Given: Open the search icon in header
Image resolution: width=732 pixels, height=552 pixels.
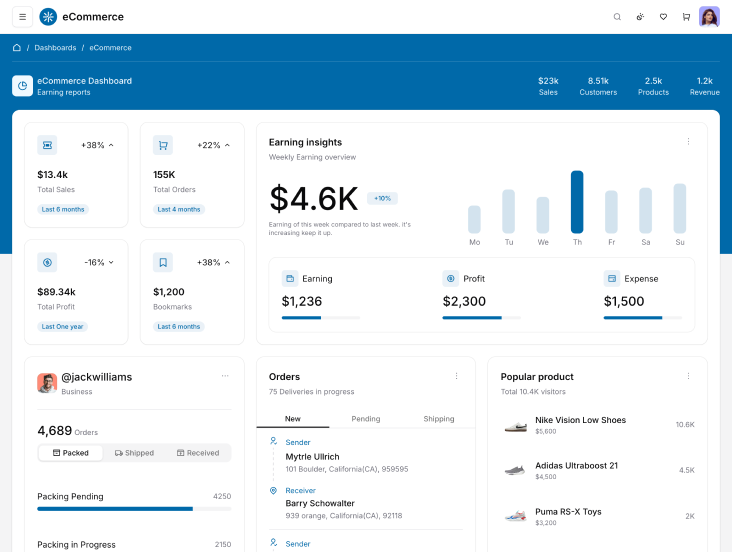Looking at the screenshot, I should [x=617, y=17].
